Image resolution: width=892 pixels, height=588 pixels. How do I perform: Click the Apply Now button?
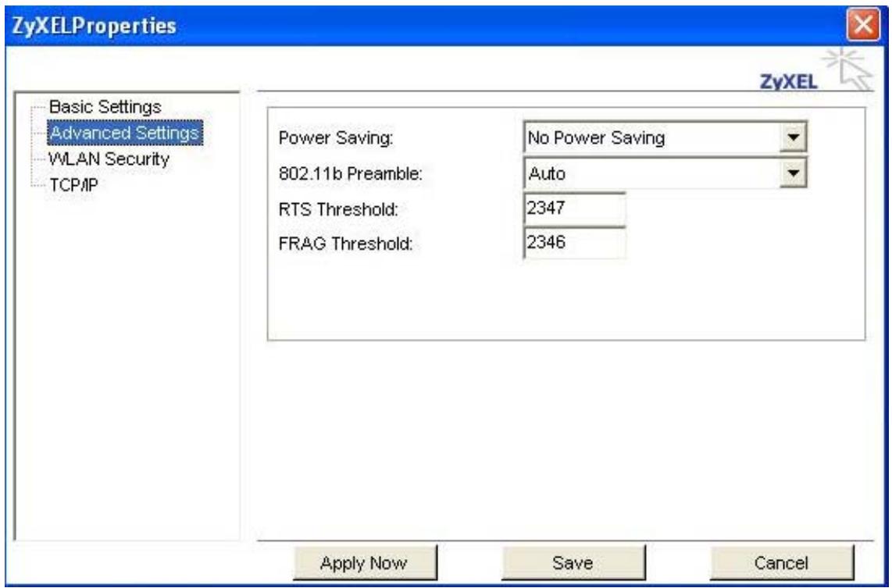pos(365,562)
